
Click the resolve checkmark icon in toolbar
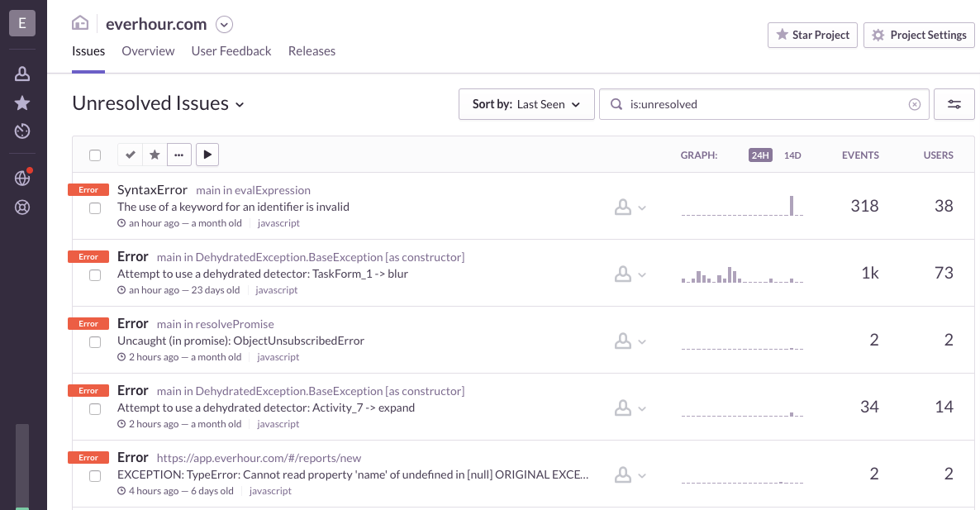click(x=130, y=155)
